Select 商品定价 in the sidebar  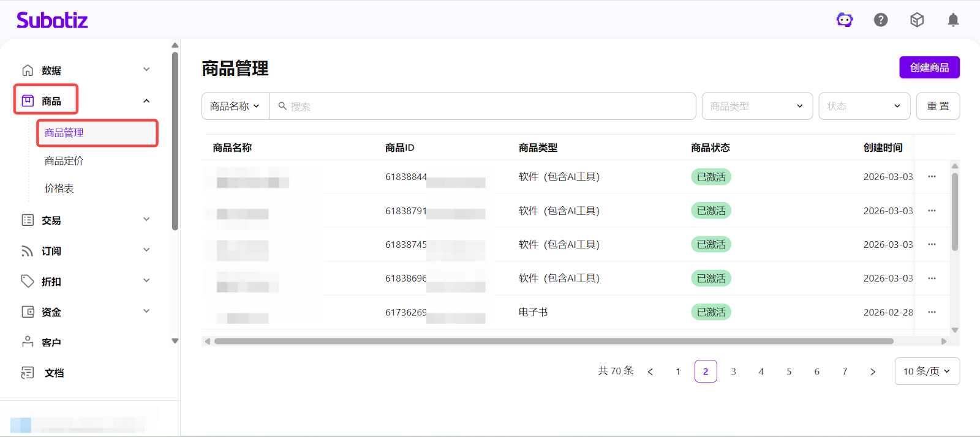(x=64, y=161)
